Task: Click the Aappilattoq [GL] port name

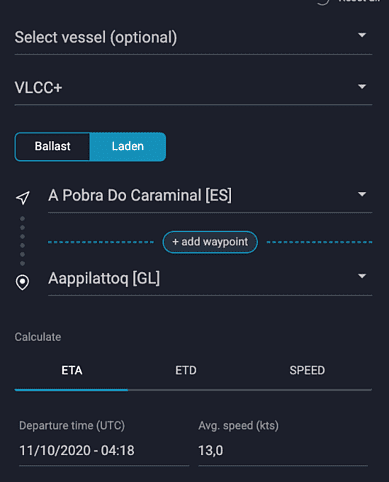Action: tap(104, 278)
